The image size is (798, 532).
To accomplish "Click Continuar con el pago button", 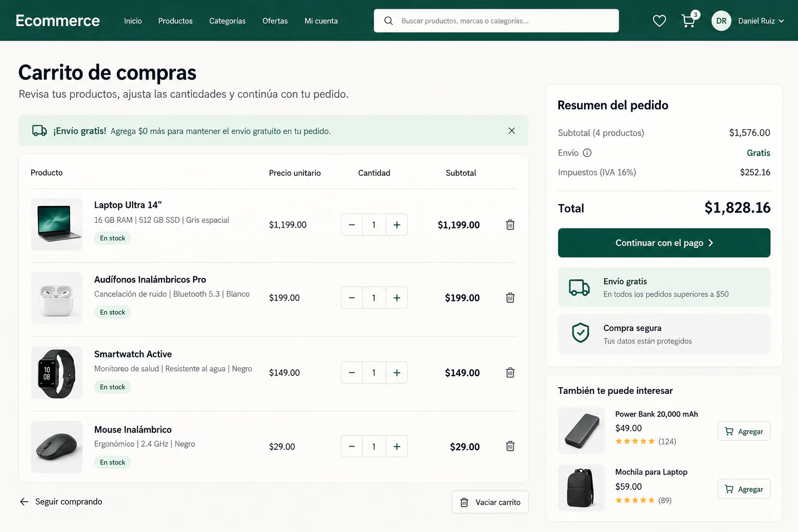I will tap(664, 243).
